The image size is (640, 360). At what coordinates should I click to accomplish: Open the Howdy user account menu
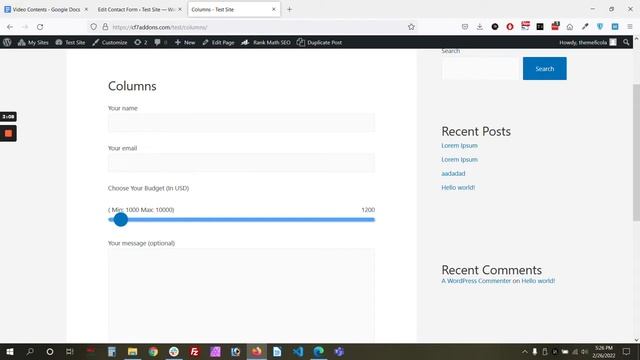(588, 42)
